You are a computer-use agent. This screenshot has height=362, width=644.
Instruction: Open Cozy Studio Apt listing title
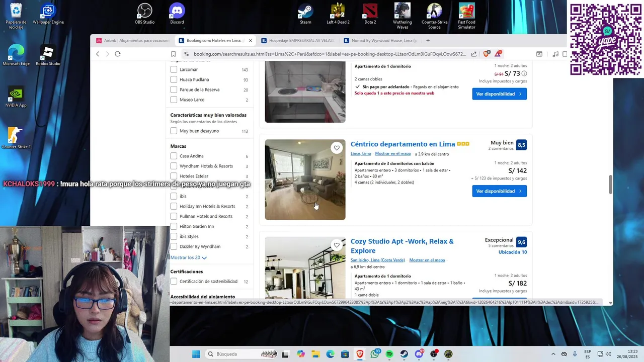402,246
